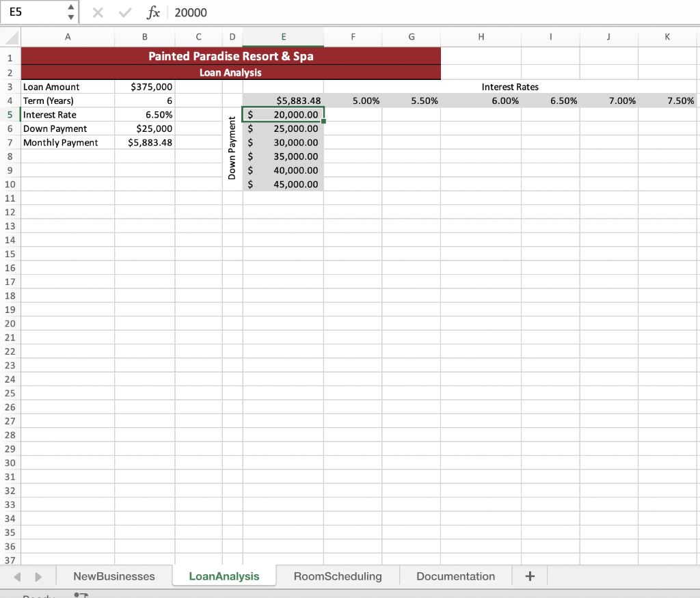This screenshot has height=598, width=700.
Task: Select the Loan Amount value $375,000
Action: [145, 87]
